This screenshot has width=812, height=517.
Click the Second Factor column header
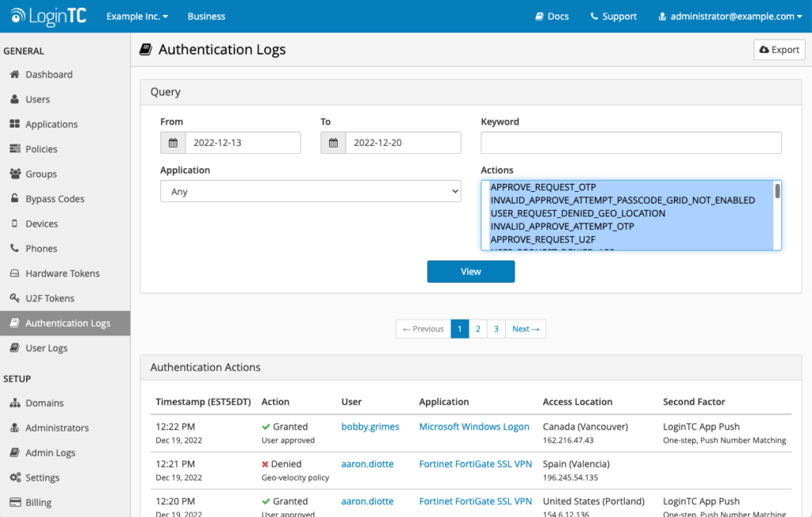click(x=694, y=401)
